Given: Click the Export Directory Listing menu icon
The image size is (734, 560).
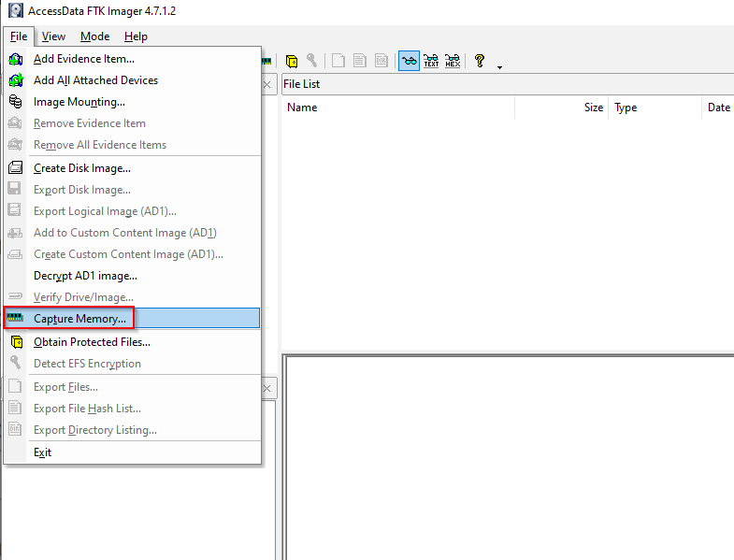Looking at the screenshot, I should coord(15,429).
